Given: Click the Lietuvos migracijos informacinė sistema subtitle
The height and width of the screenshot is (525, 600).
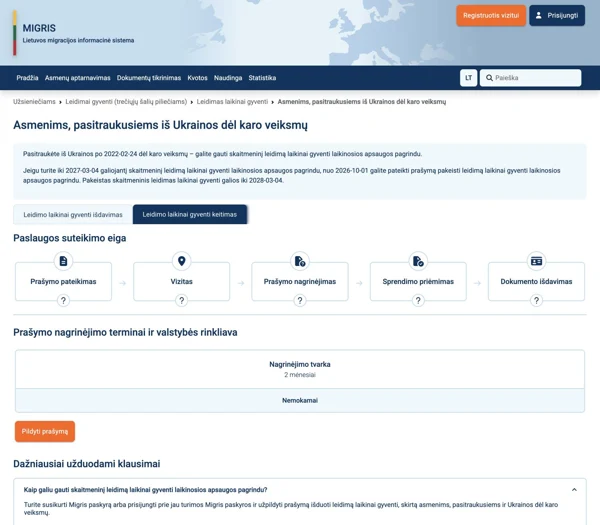Looking at the screenshot, I should coord(78,40).
